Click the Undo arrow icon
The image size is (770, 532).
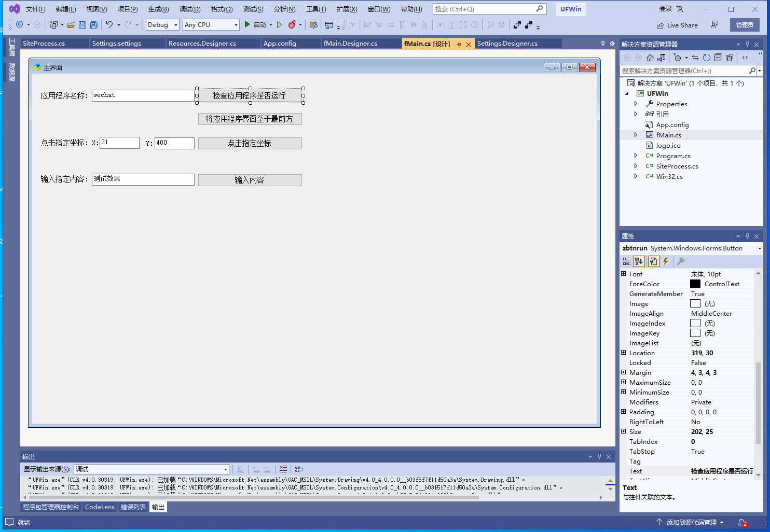pos(109,24)
